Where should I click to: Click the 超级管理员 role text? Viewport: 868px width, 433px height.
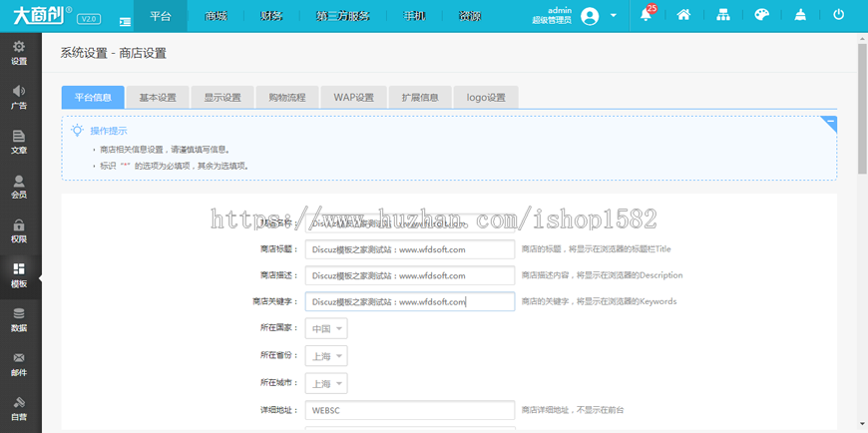[552, 21]
